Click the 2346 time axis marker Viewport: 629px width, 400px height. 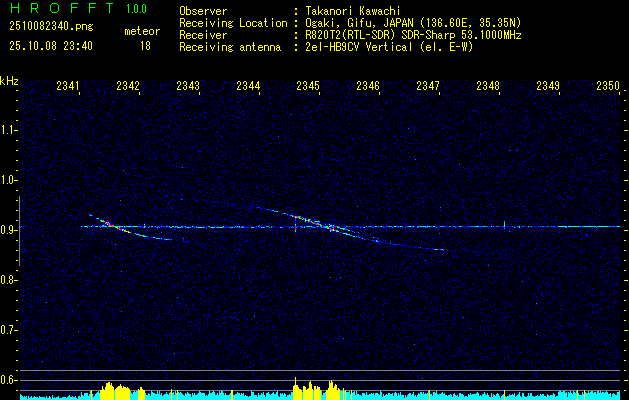point(368,85)
